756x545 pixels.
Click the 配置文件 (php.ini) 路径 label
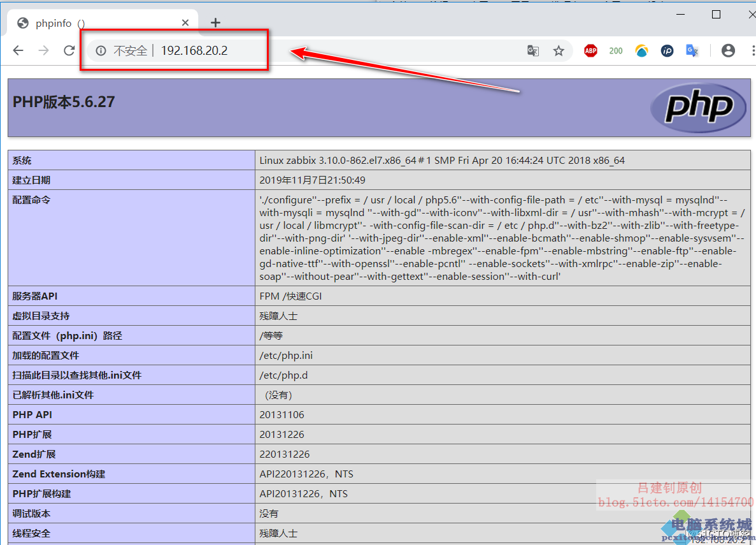(x=68, y=335)
